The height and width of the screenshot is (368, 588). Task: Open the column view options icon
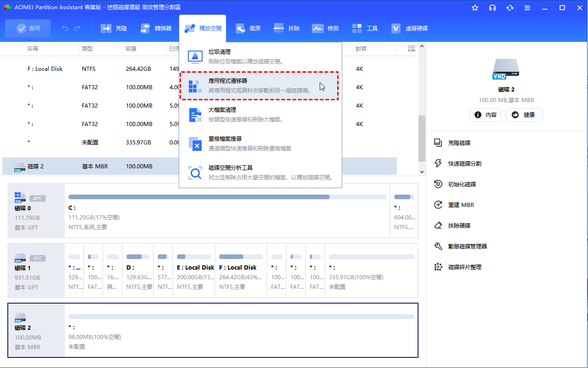coord(411,48)
